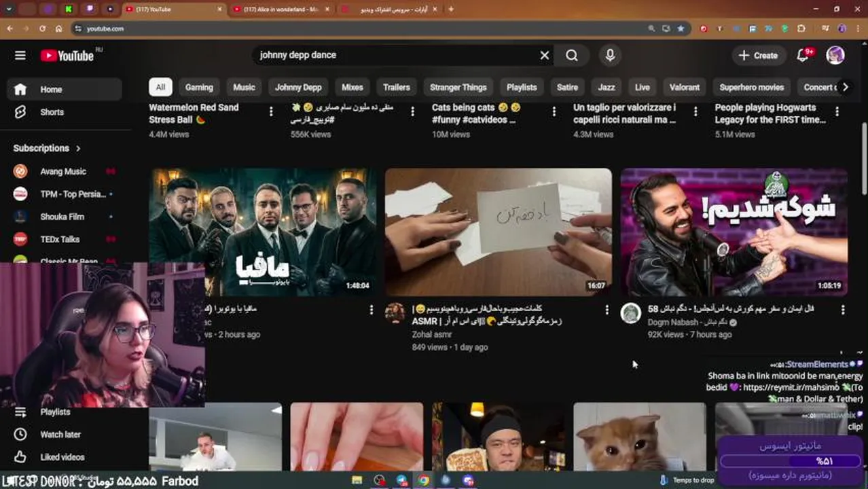
Task: Click the Create button
Action: [759, 55]
